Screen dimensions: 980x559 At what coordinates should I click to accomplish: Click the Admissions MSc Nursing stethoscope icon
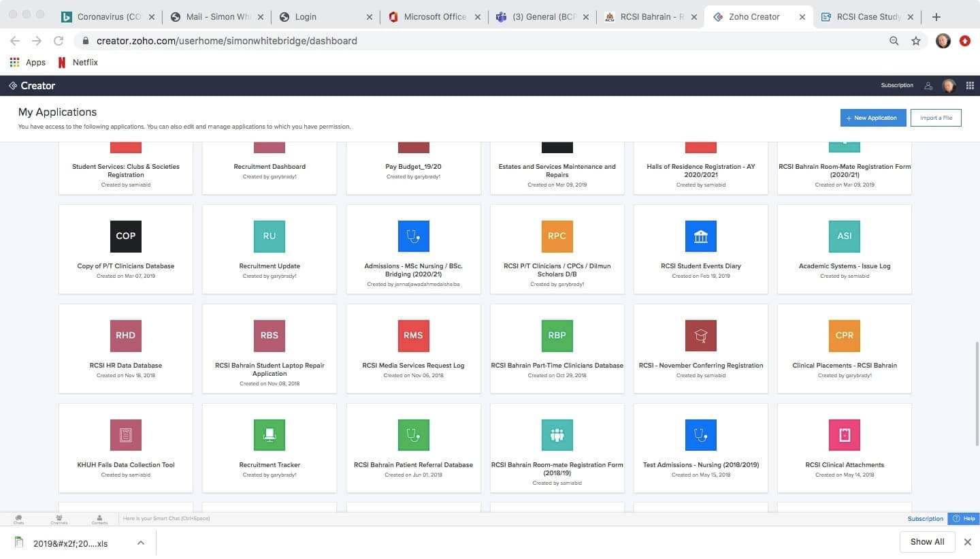tap(413, 236)
